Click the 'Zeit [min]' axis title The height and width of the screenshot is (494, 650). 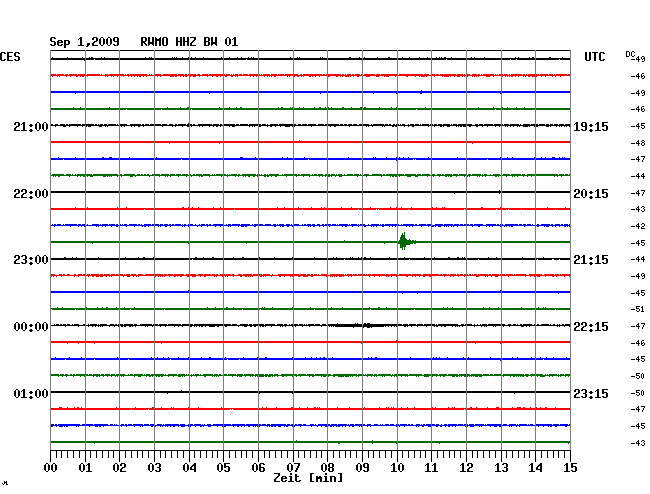click(x=308, y=478)
